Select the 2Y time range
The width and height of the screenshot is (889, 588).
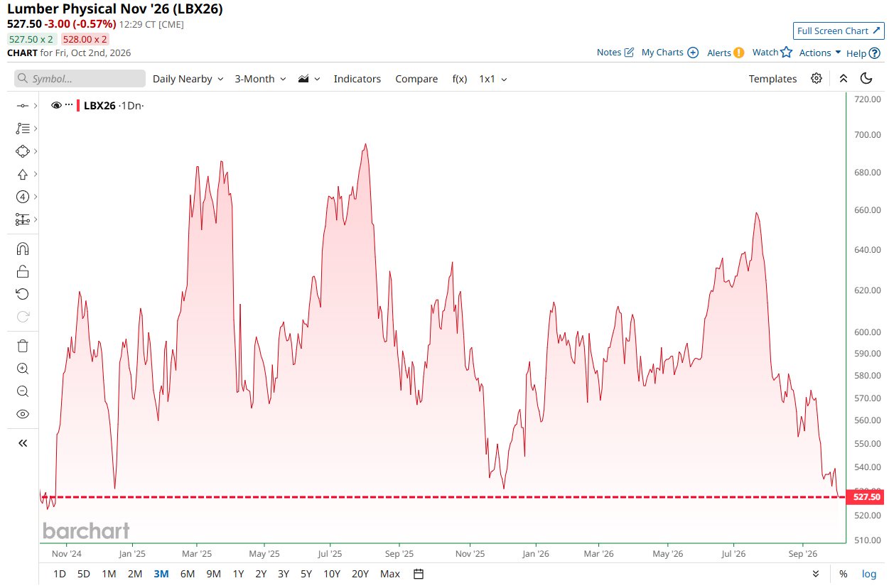261,574
